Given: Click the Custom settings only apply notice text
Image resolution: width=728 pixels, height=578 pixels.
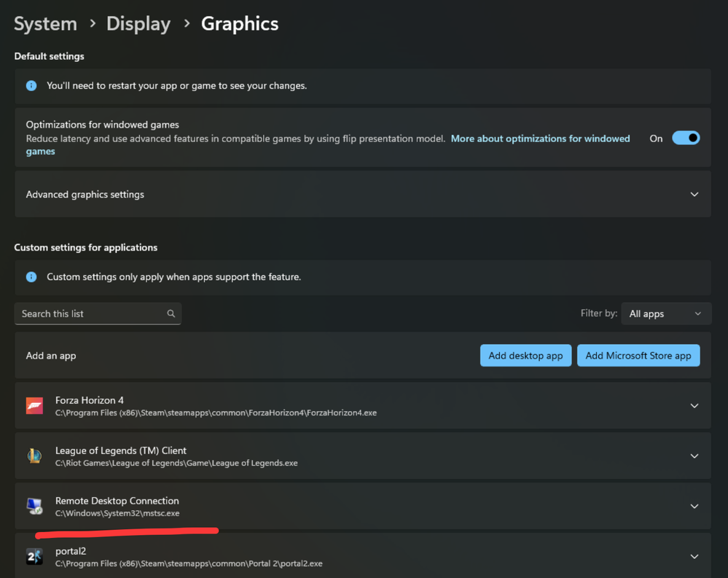Looking at the screenshot, I should point(173,277).
